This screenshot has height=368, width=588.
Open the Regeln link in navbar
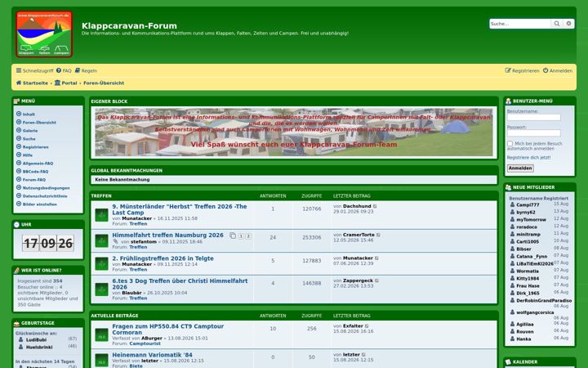click(86, 70)
